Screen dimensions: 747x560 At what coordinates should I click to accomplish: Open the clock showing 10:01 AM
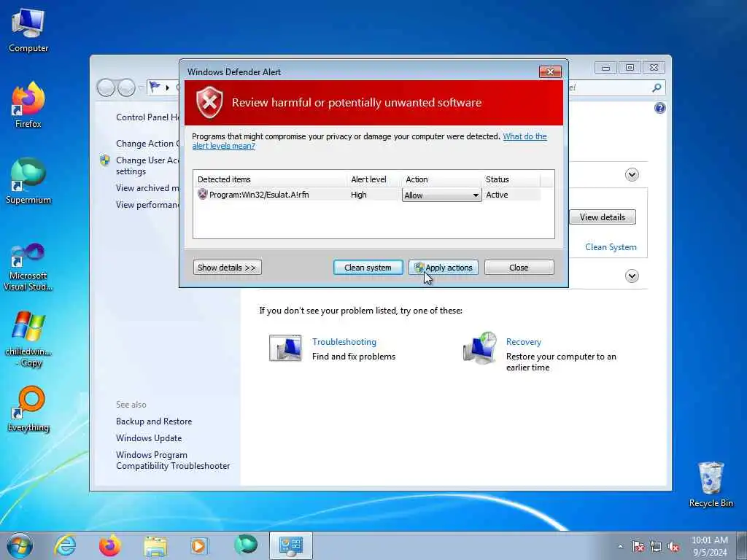coord(709,545)
